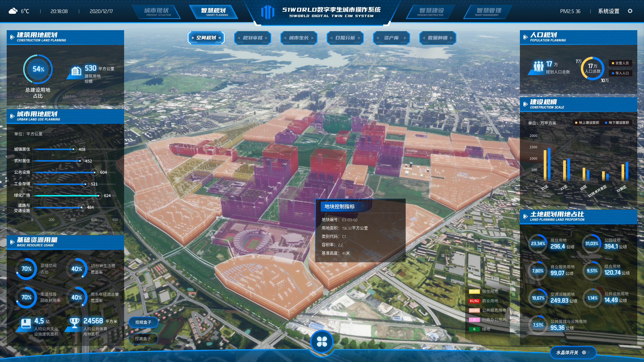Toggle 地上建设面积 legend series
Viewport: 644px width, 362px height.
click(587, 123)
